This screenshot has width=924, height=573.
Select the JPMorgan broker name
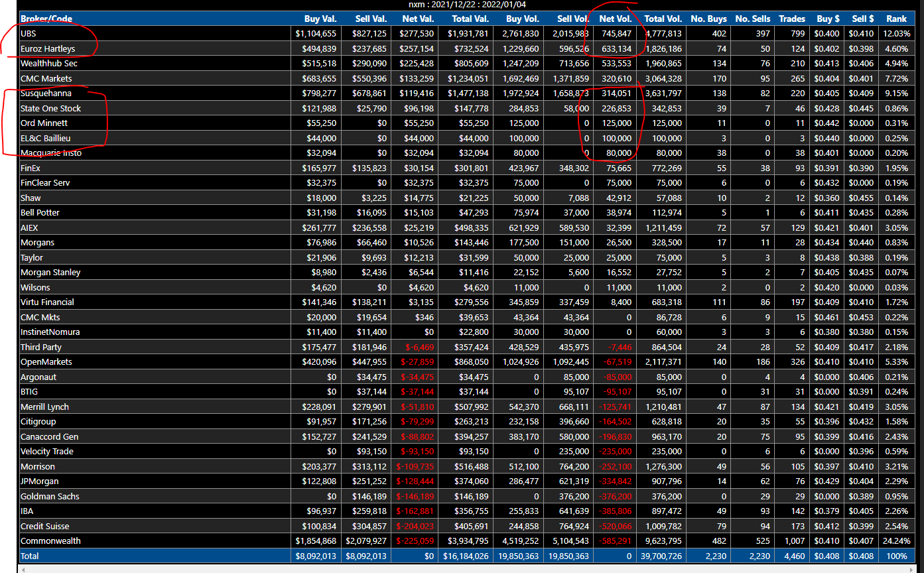(x=40, y=481)
